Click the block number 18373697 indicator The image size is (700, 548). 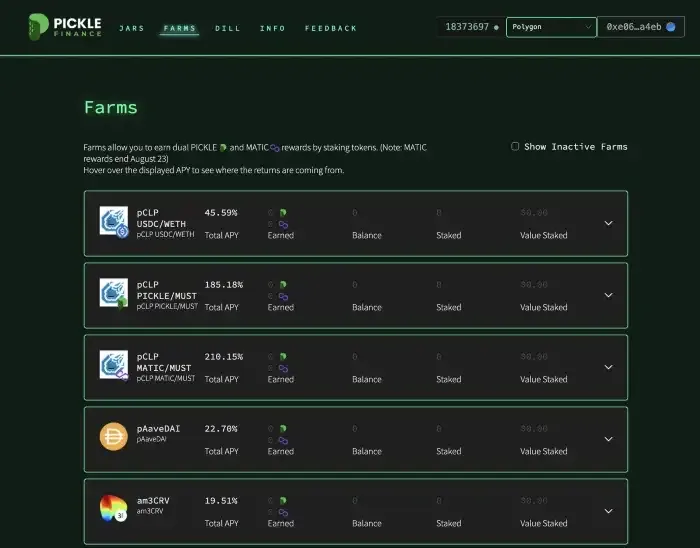pos(471,27)
